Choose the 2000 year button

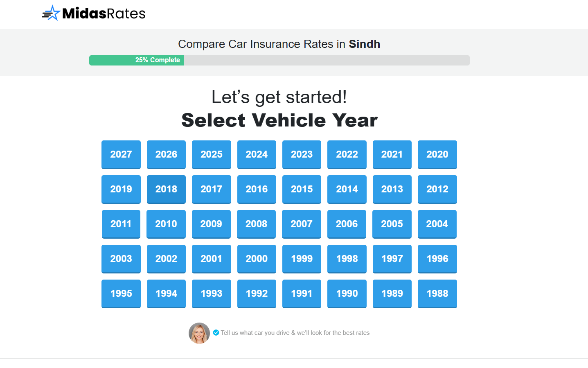pos(257,259)
